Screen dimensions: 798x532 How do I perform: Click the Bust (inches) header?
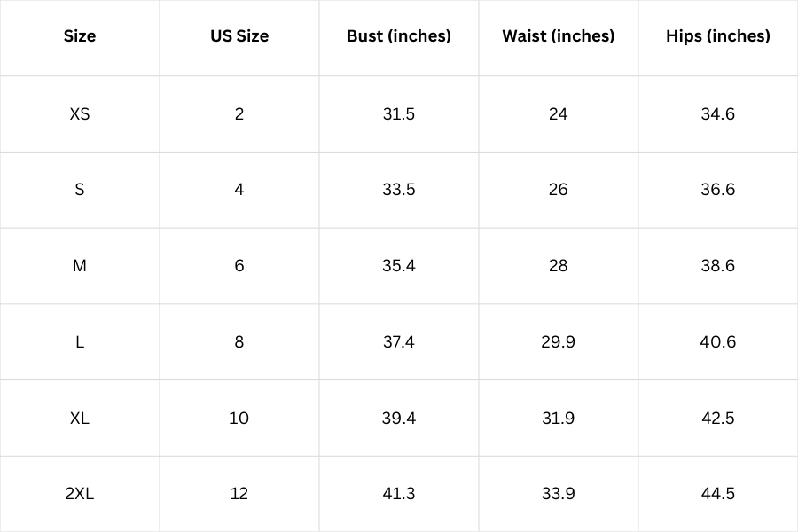pos(399,36)
